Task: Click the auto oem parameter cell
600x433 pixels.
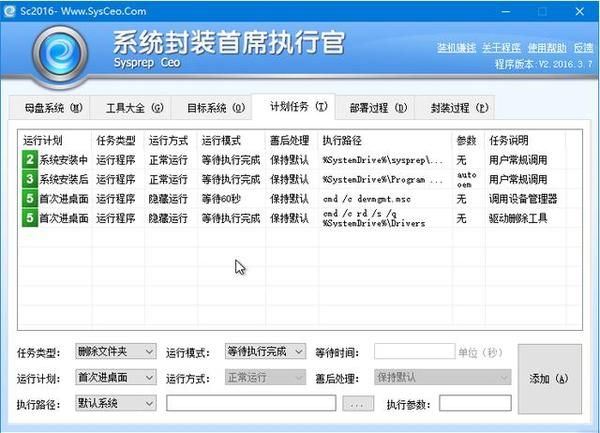Action: [466, 179]
